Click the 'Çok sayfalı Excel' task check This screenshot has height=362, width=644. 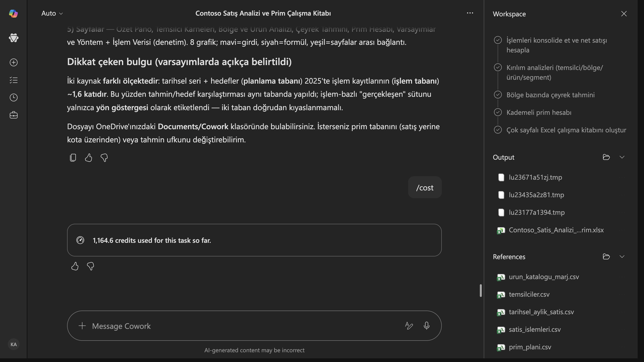(498, 130)
